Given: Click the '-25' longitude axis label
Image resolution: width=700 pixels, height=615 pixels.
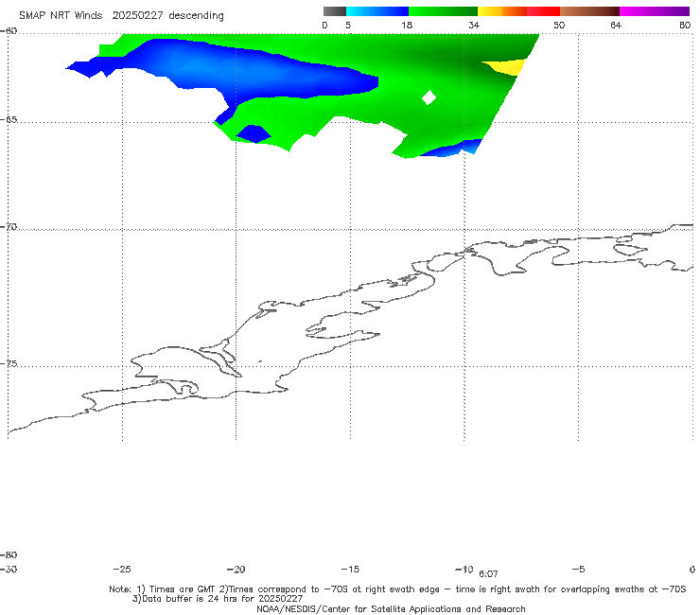Looking at the screenshot, I should [x=122, y=569].
